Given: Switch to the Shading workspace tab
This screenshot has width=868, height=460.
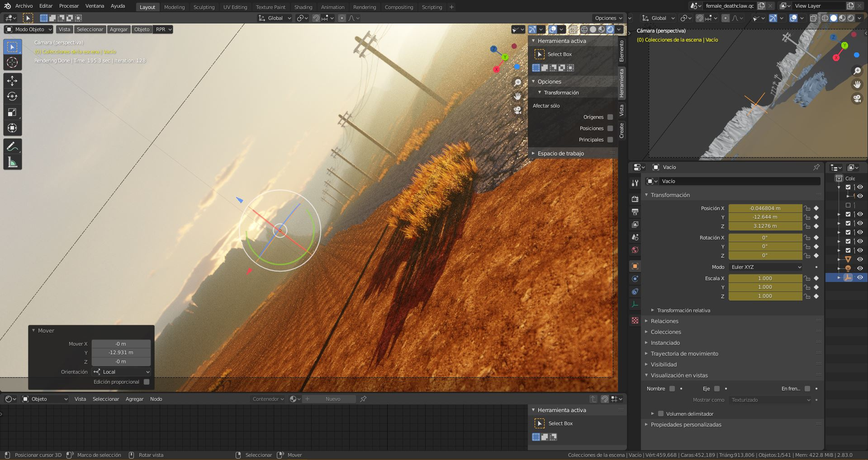Looking at the screenshot, I should click(303, 7).
